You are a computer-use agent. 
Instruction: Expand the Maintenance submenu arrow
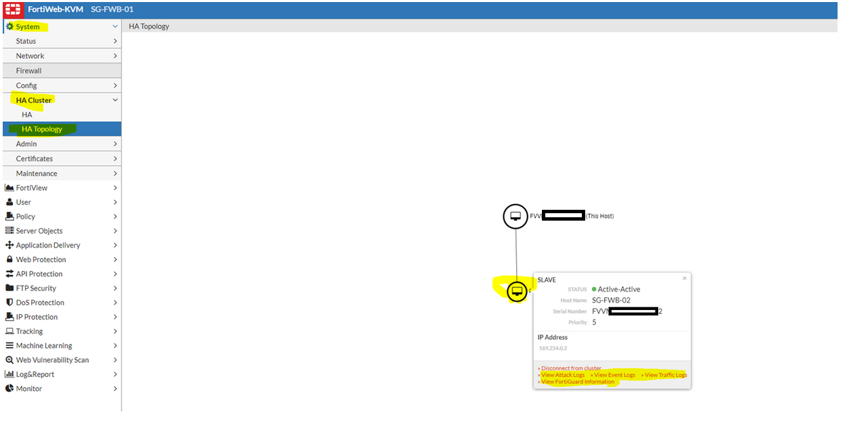pos(115,174)
